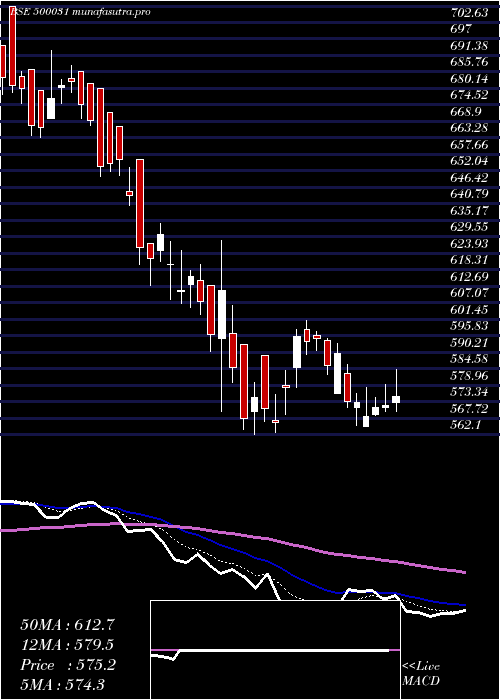Viewport: 500px width, 700px height.
Task: Click the 5MA : 574.3 readout
Action: 62,684
